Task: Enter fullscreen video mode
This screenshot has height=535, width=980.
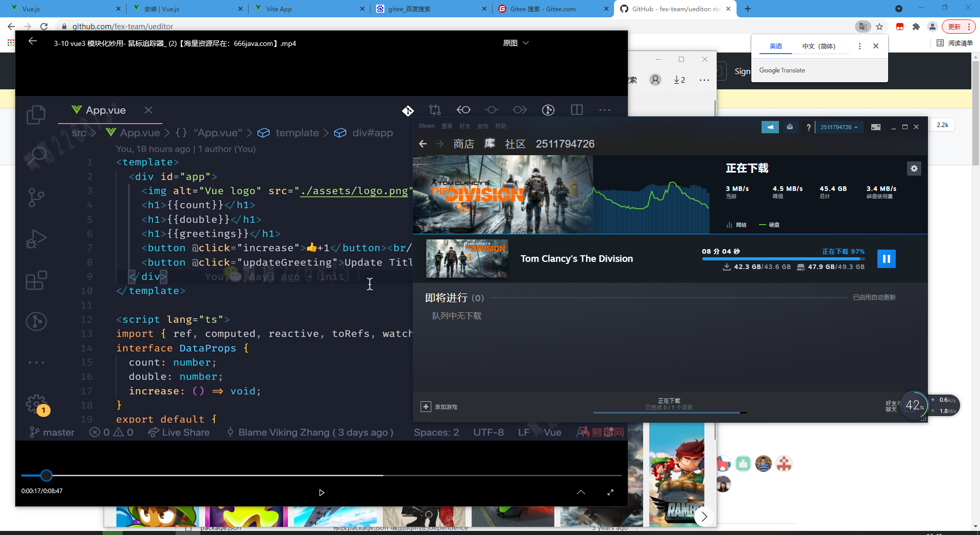Action: click(x=610, y=493)
